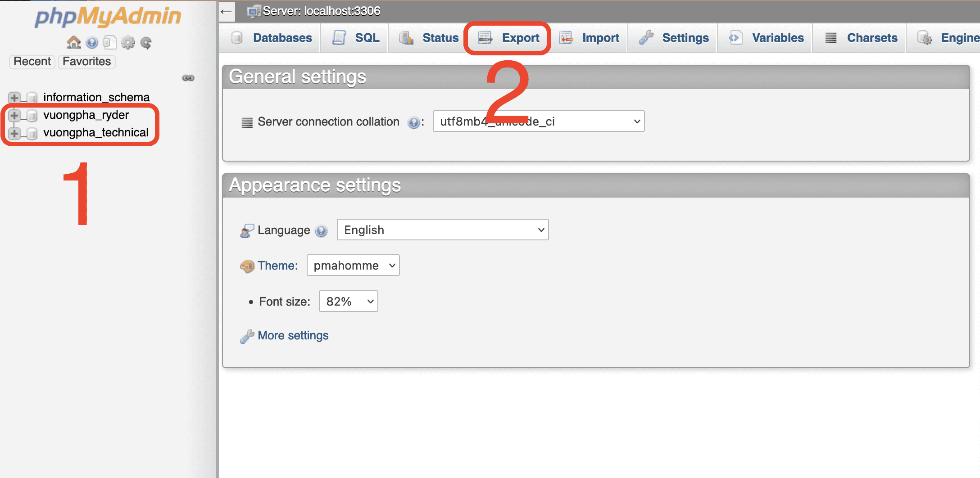Expand the information_schema database tree node

click(x=14, y=98)
